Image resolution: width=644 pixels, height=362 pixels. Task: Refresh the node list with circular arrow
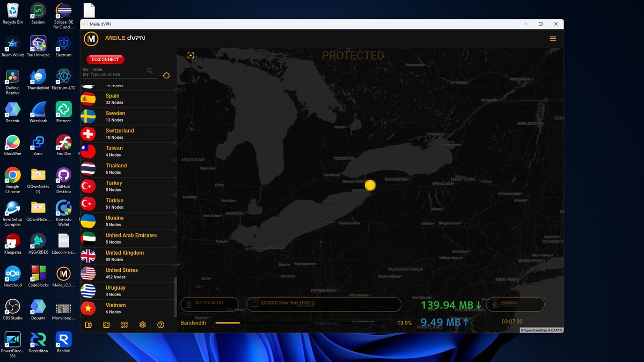[x=166, y=76]
